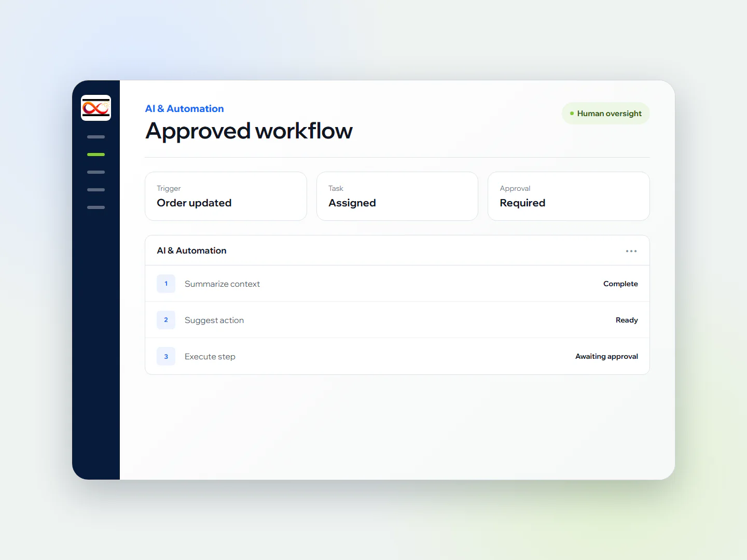This screenshot has height=560, width=747.
Task: Click the infinity logo in the sidebar
Action: (x=96, y=108)
